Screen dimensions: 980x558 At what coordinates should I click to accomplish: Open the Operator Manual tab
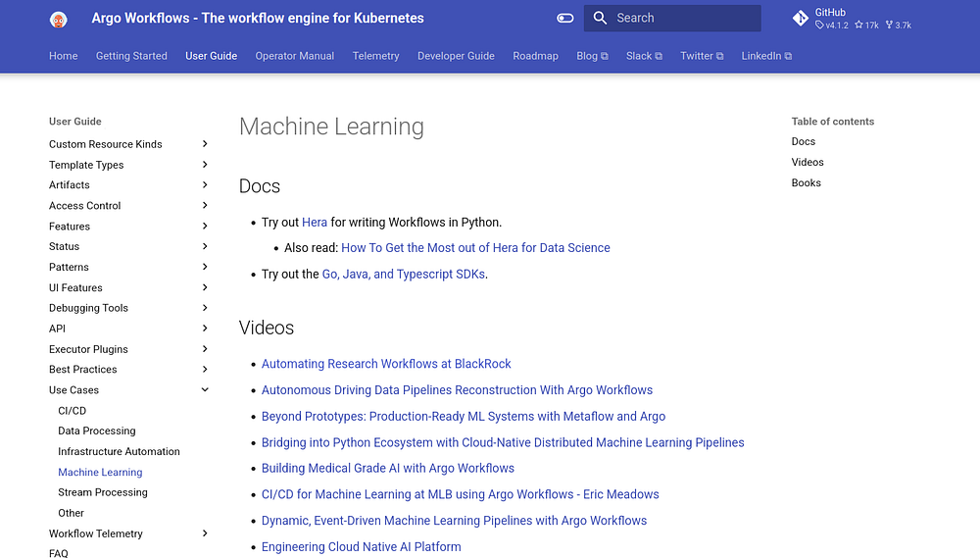pyautogui.click(x=294, y=56)
